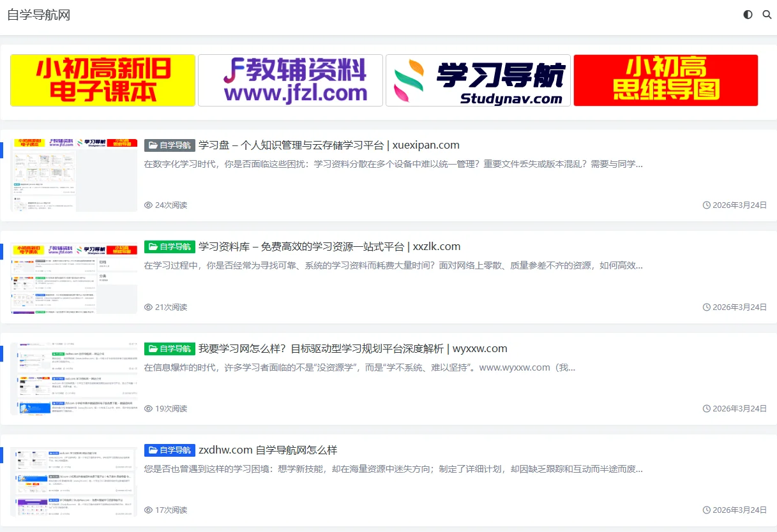The image size is (777, 532).
Task: Click the 自学导航网 site title
Action: (x=39, y=14)
